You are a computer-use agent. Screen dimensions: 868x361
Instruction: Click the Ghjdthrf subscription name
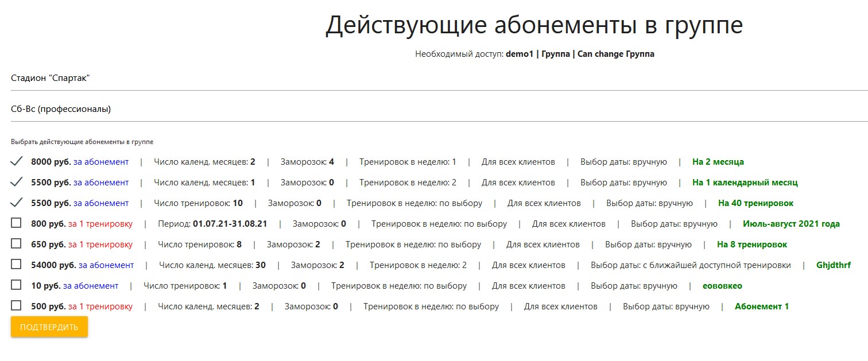(x=833, y=265)
